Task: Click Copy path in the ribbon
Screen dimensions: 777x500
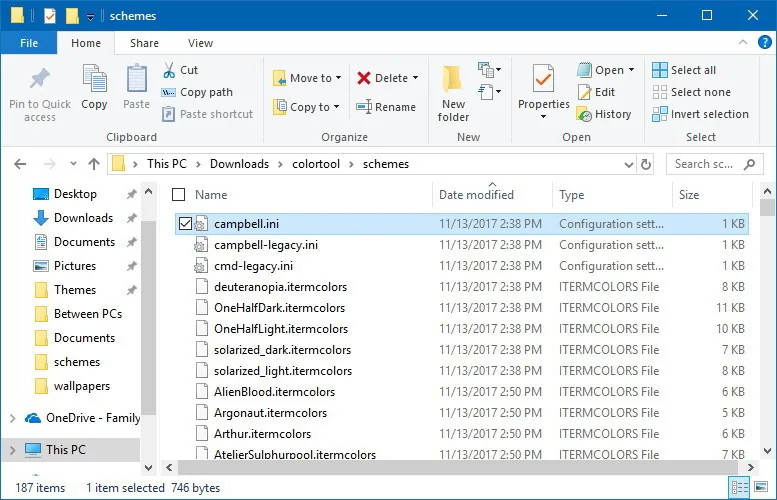Action: coord(197,92)
